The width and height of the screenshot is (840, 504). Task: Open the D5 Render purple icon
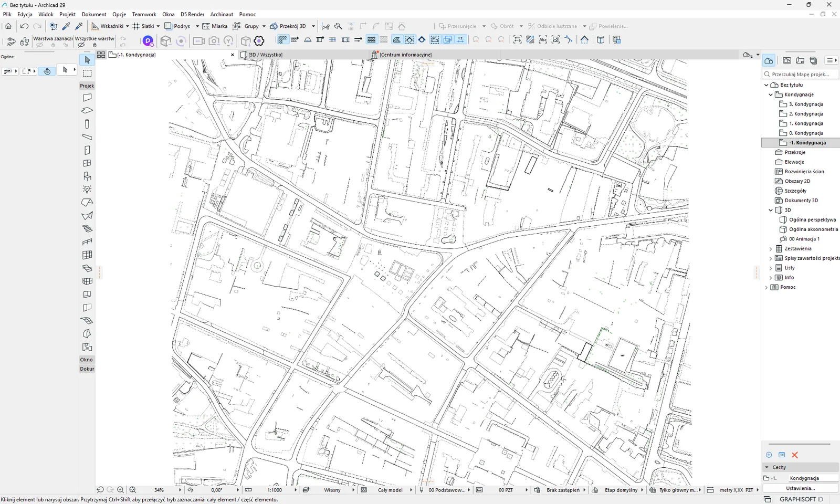coord(148,40)
